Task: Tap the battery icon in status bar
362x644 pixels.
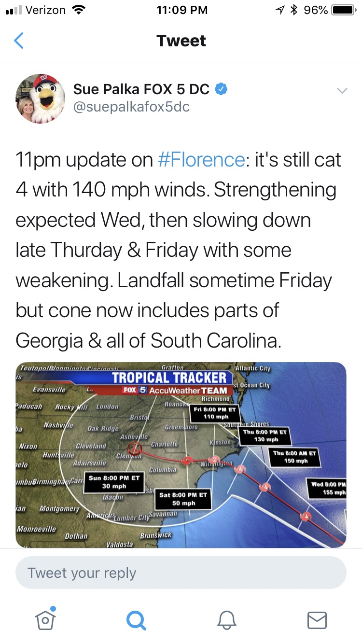Action: [x=344, y=10]
